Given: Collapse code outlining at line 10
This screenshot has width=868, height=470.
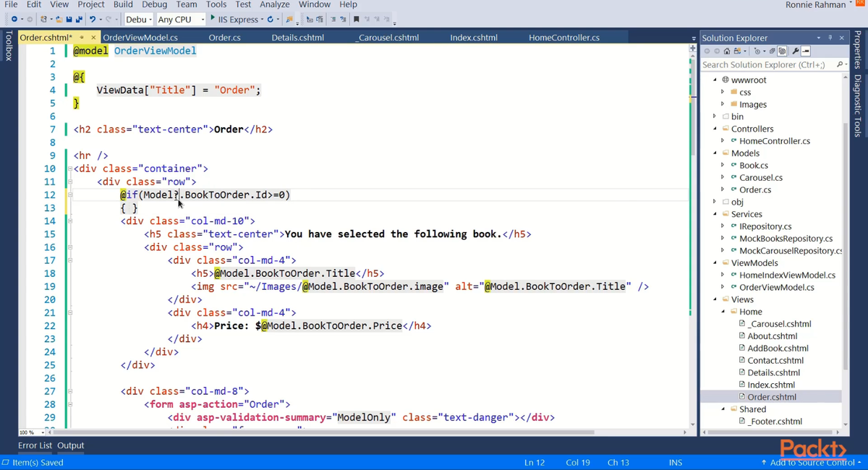Looking at the screenshot, I should click(x=70, y=168).
